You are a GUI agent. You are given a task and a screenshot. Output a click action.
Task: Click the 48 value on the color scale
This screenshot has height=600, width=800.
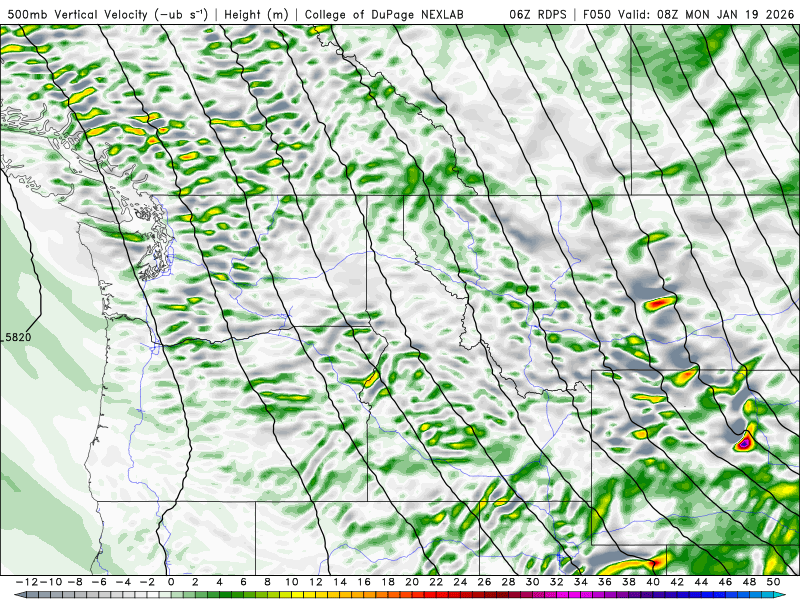click(749, 582)
